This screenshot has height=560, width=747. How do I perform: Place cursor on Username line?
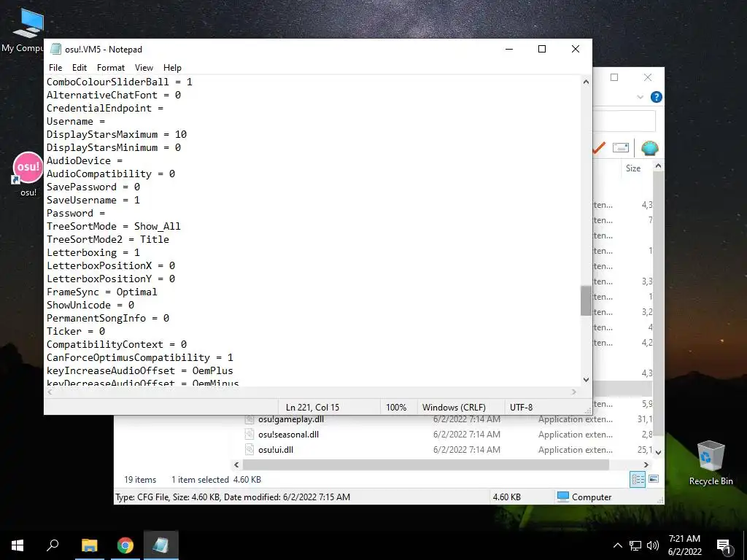75,122
